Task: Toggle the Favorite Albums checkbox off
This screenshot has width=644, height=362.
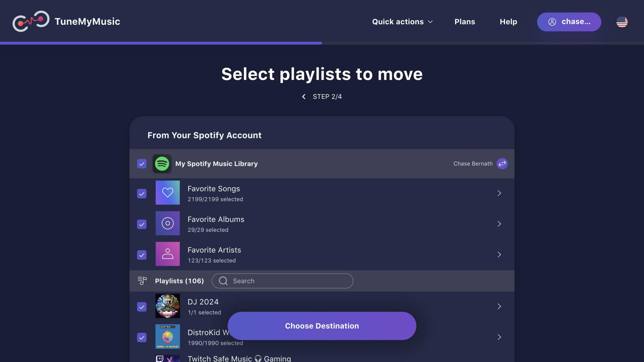Action: coord(142,223)
